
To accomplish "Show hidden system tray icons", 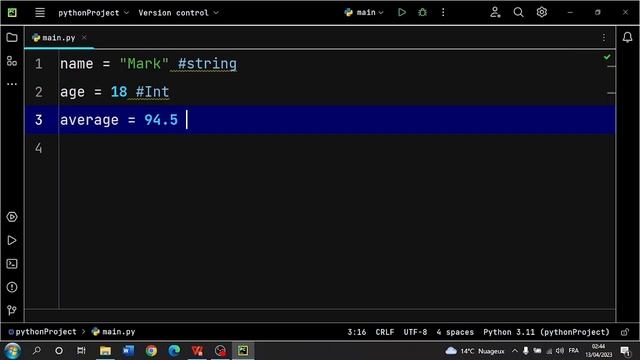I will (x=515, y=351).
